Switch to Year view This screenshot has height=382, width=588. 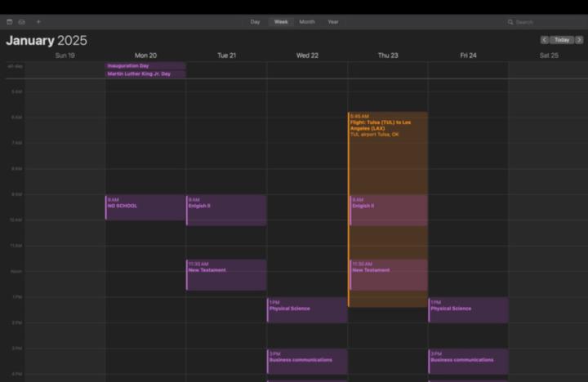(333, 22)
